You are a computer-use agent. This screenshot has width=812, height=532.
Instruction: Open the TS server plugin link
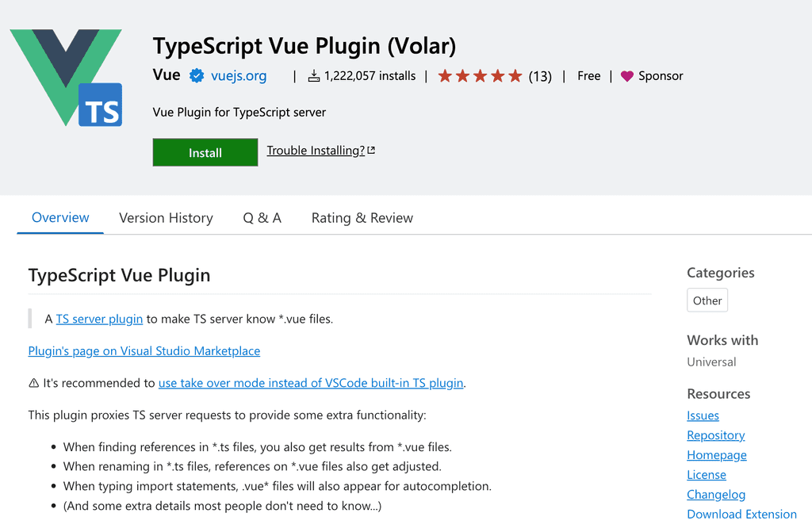click(99, 319)
